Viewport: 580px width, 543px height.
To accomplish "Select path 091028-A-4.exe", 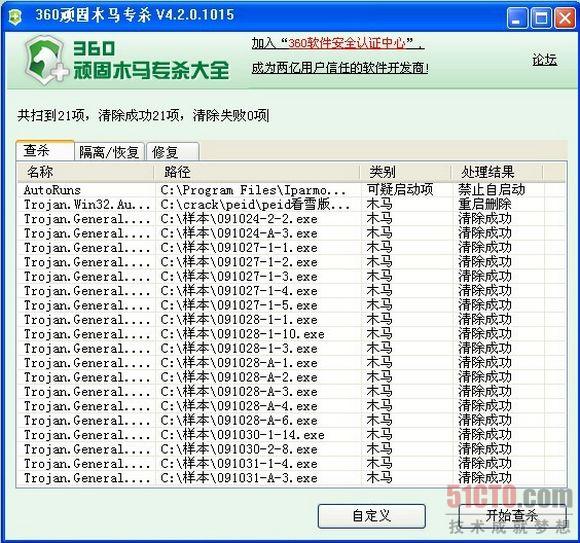I will tap(239, 407).
